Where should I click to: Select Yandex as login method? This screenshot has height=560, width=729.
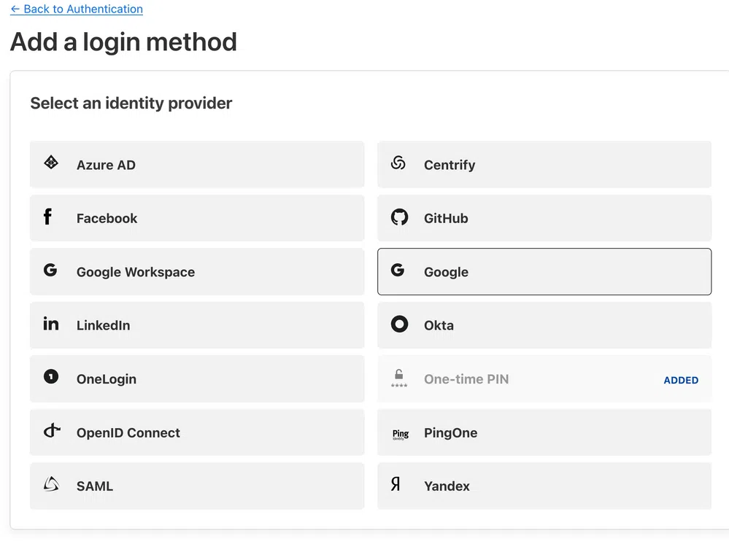pyautogui.click(x=544, y=486)
